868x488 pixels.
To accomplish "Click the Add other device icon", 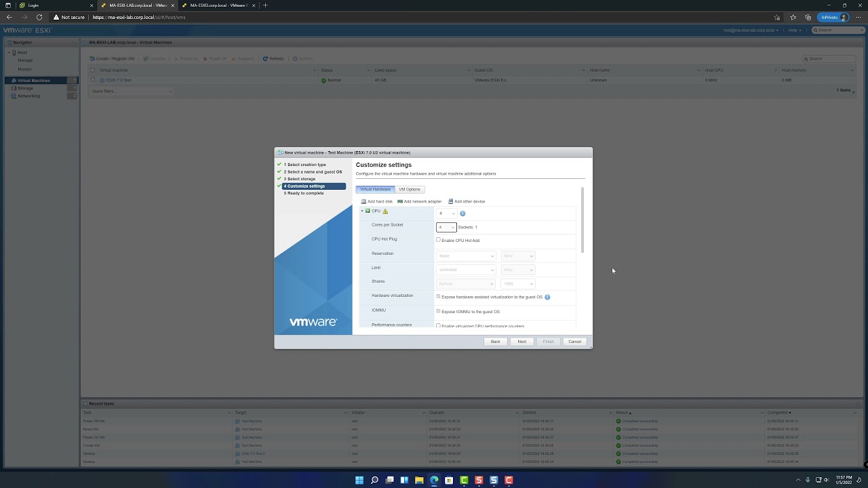I will pos(451,201).
